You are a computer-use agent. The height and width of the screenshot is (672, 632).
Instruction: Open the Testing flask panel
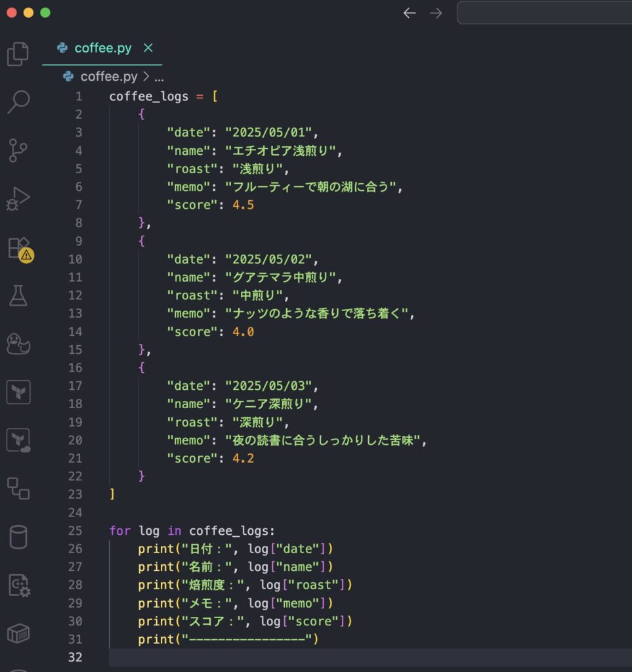click(x=18, y=295)
